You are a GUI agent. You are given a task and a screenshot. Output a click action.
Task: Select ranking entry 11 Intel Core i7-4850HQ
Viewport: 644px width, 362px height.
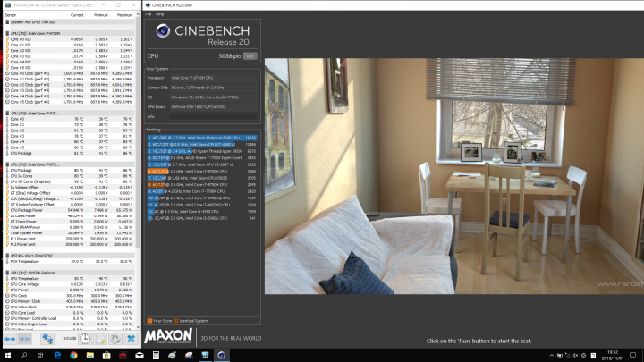pos(202,205)
